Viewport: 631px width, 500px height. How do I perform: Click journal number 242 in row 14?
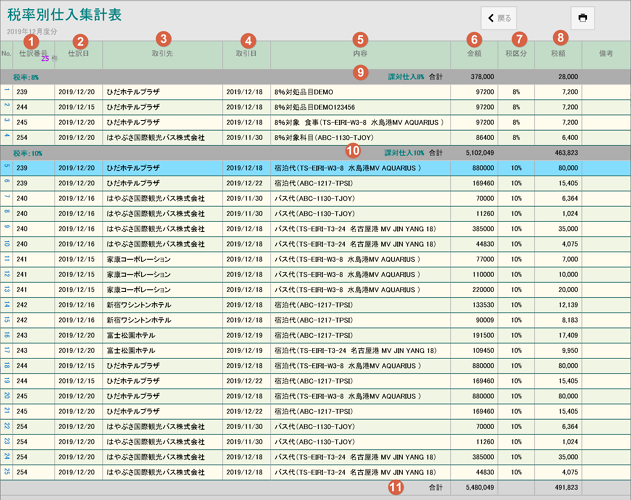pyautogui.click(x=22, y=305)
